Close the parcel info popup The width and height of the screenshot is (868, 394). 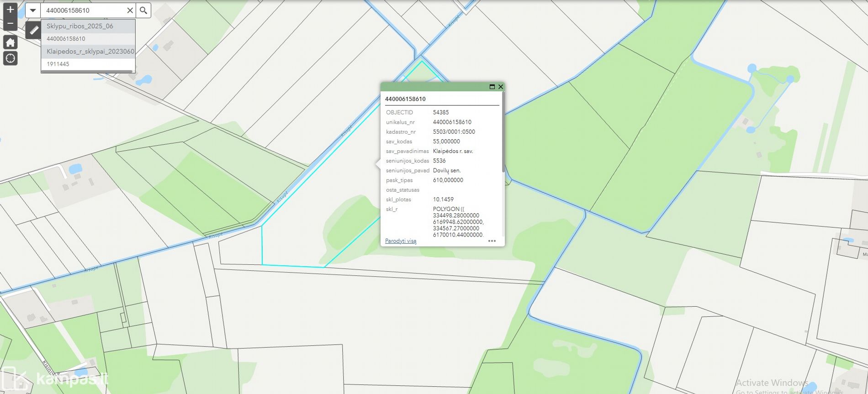[501, 87]
